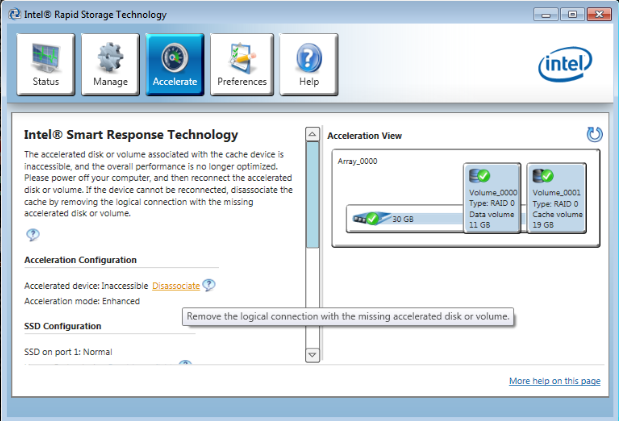This screenshot has width=619, height=421.
Task: Minimize the Intel Rapid Storage Technology window
Action: click(546, 15)
